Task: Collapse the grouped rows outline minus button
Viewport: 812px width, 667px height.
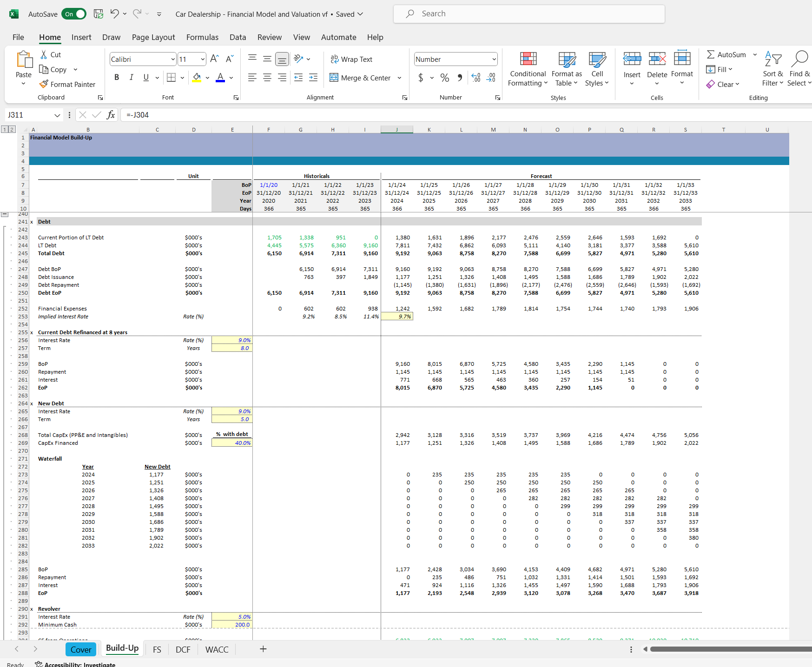Action: tap(5, 214)
